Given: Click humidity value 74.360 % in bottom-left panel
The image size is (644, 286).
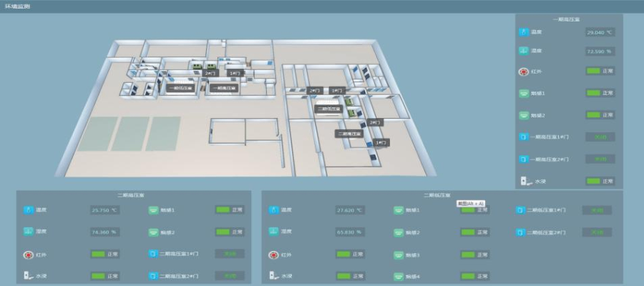Looking at the screenshot, I should click(x=104, y=232).
